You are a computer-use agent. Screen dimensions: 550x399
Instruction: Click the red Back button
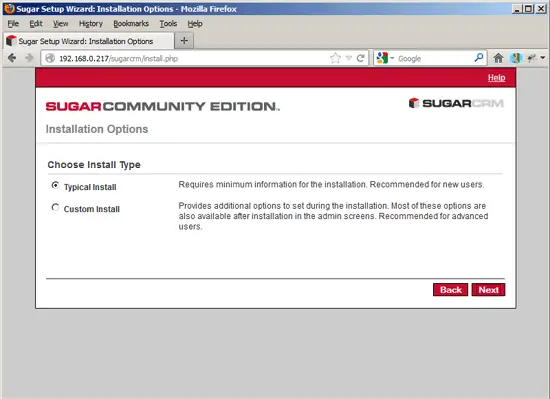(x=450, y=290)
